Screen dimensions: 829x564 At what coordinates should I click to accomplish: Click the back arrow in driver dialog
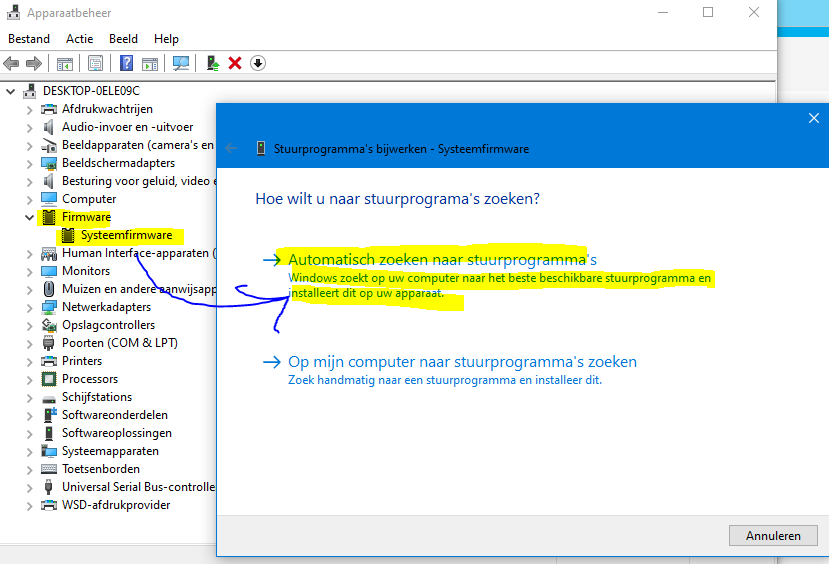[x=232, y=148]
